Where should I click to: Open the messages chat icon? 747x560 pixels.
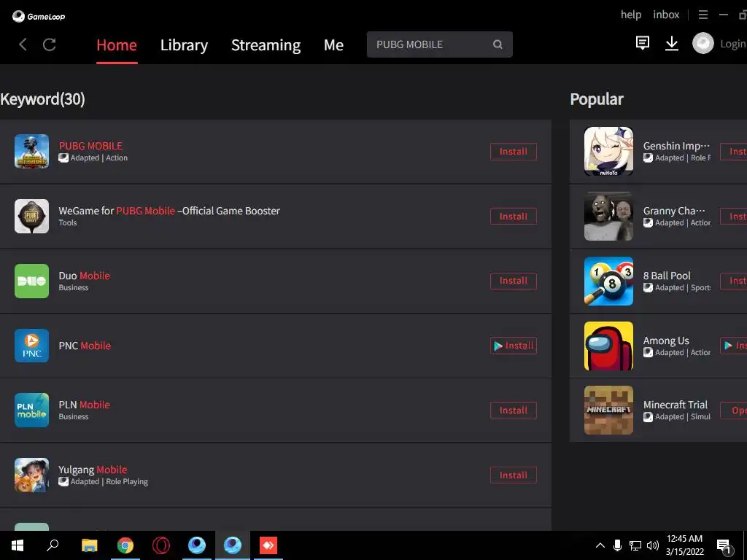(642, 43)
